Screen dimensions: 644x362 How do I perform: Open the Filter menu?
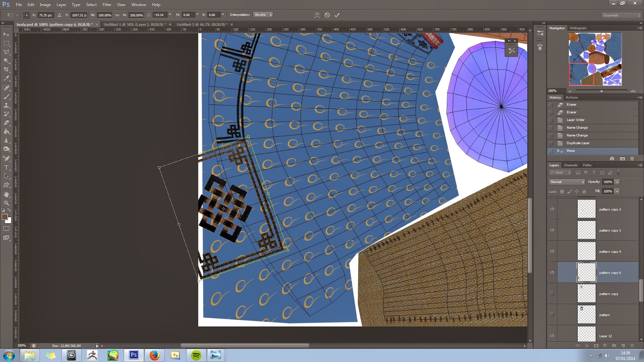pos(107,4)
